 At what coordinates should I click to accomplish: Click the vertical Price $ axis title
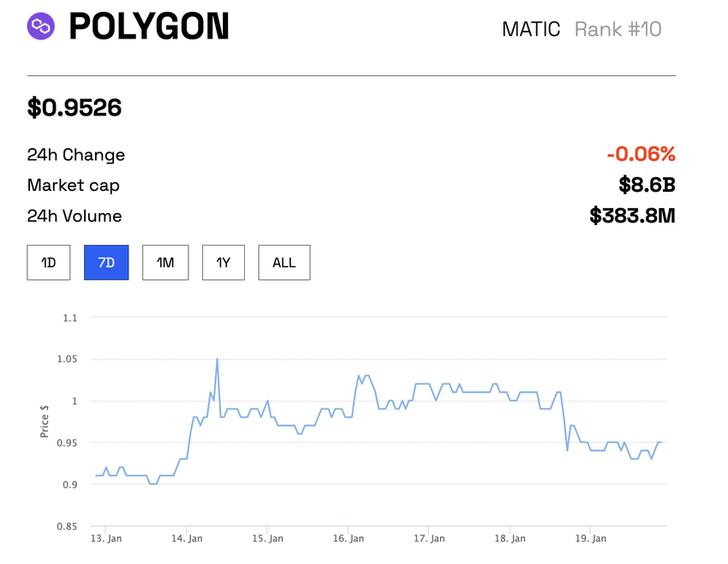point(45,421)
